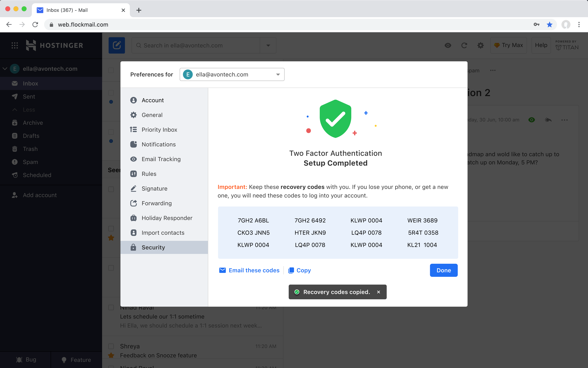Open the Help button

pyautogui.click(x=541, y=45)
